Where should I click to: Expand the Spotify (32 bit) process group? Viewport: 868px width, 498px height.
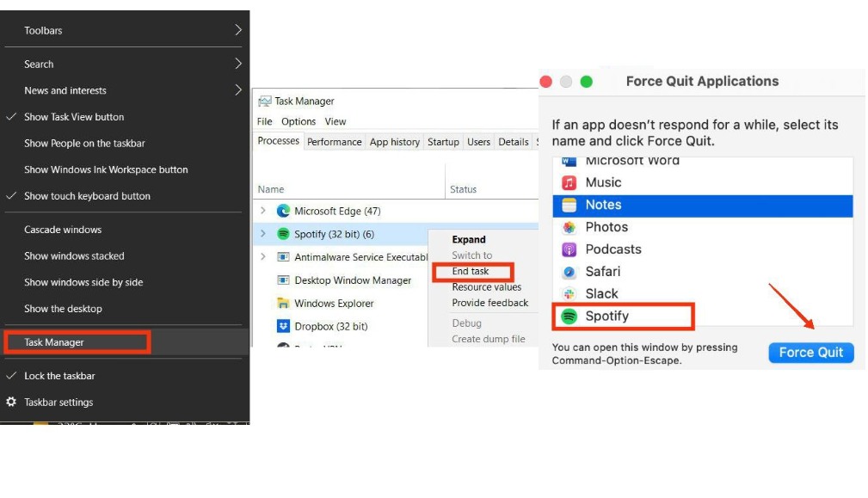(x=263, y=233)
